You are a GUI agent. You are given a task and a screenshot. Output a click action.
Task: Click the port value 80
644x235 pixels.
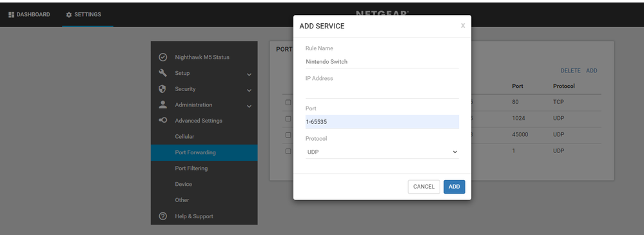pyautogui.click(x=516, y=102)
